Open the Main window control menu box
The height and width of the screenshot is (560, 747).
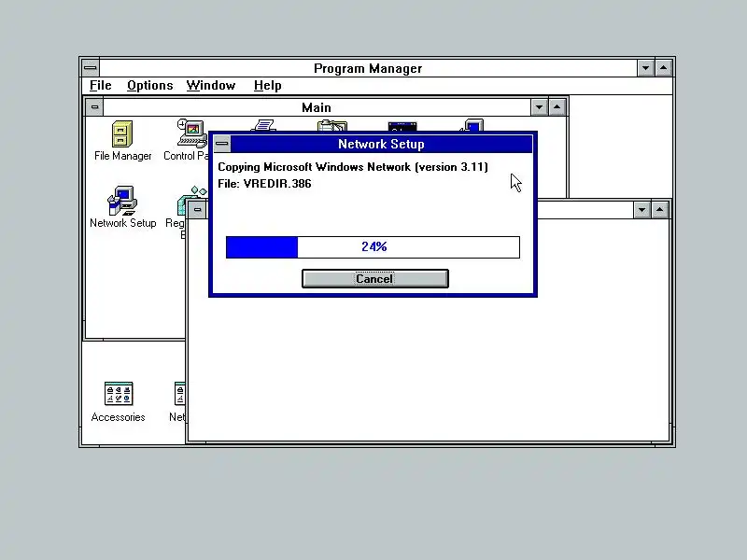[x=95, y=107]
